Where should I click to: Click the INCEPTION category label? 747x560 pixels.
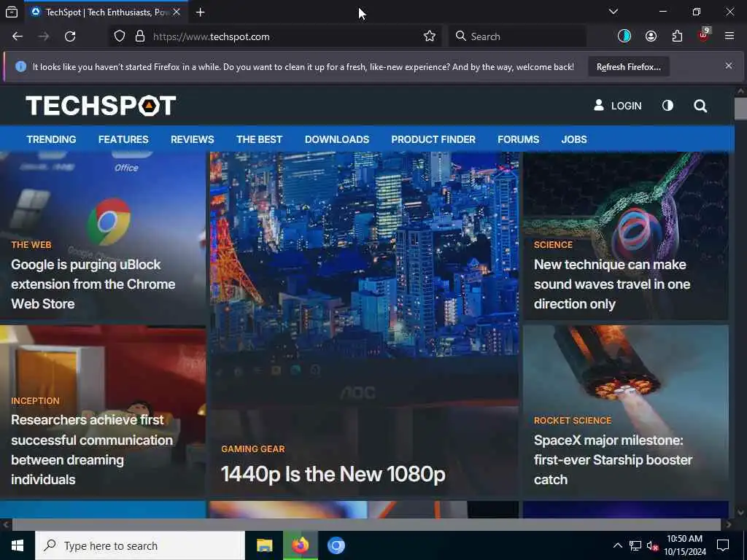[x=35, y=400]
